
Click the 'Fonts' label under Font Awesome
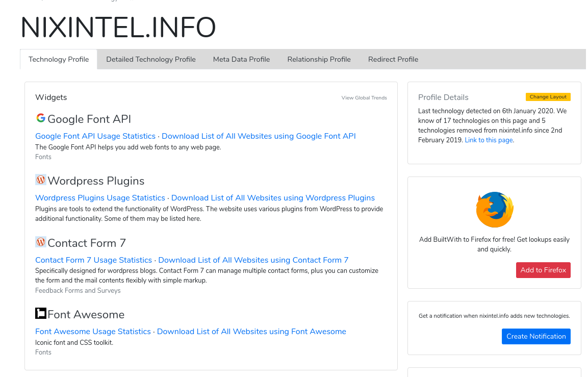coord(43,352)
